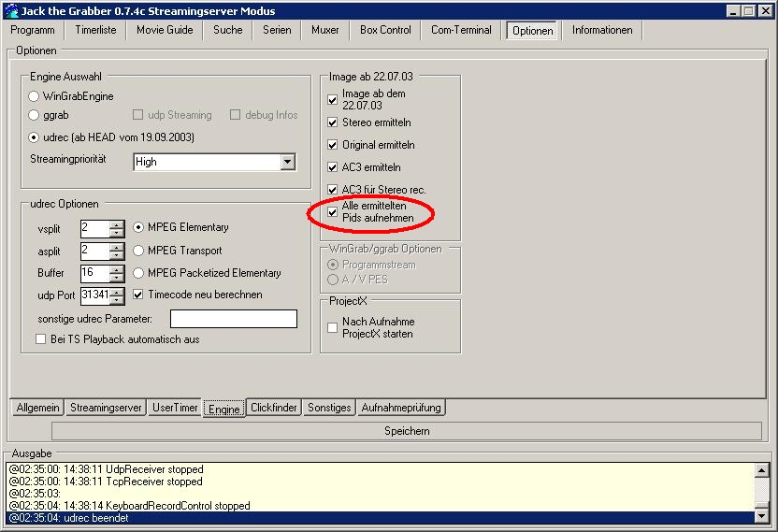The height and width of the screenshot is (532, 778).
Task: Decrease the udp Port value
Action: coord(117,300)
